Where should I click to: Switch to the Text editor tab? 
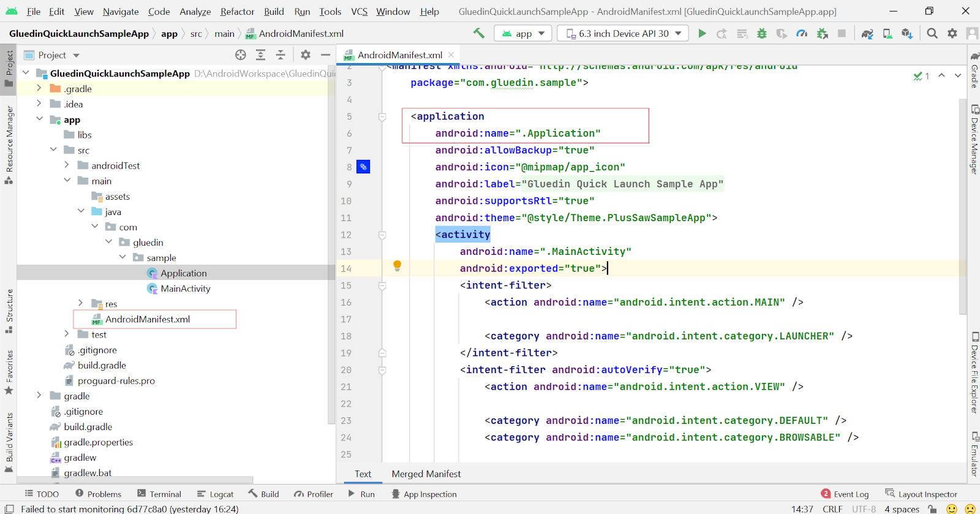pos(363,474)
